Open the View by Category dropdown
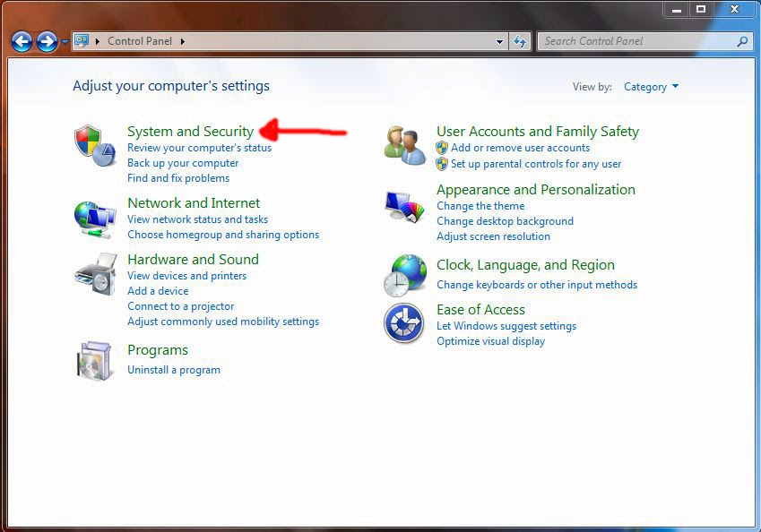The image size is (761, 532). pyautogui.click(x=651, y=87)
